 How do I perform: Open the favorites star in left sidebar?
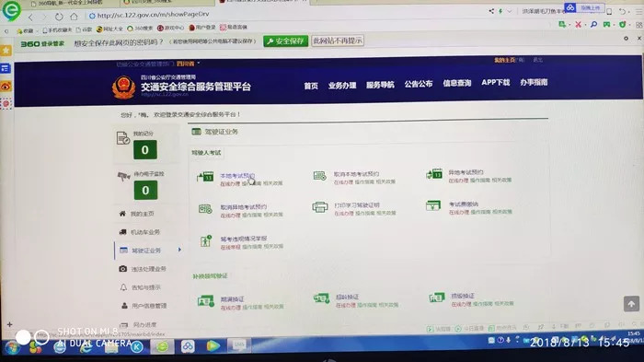pyautogui.click(x=6, y=50)
